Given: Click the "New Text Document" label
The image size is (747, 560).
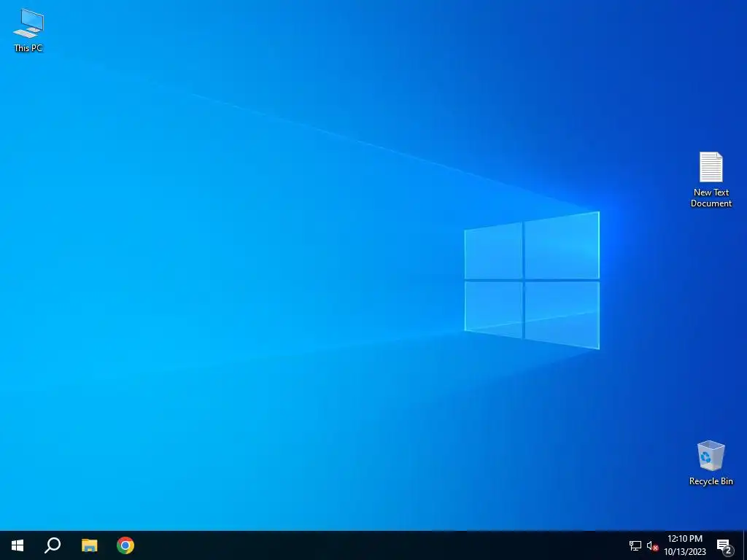Looking at the screenshot, I should click(711, 198).
